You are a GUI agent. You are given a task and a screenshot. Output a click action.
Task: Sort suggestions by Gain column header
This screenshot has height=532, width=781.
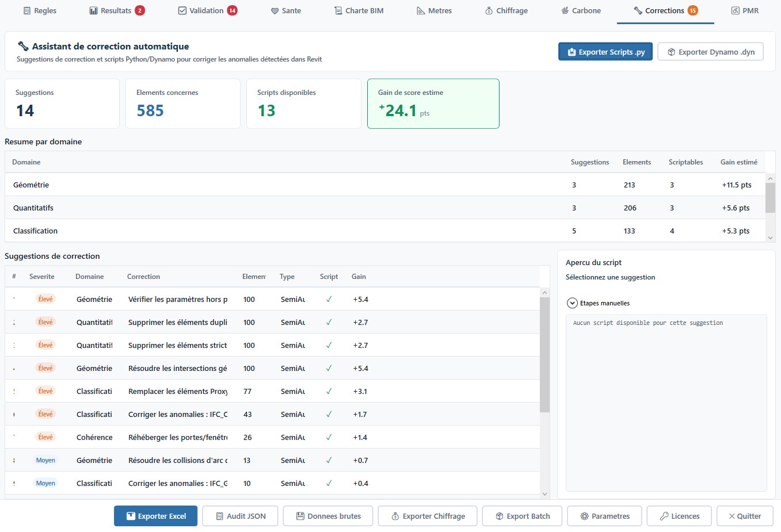[x=359, y=277]
